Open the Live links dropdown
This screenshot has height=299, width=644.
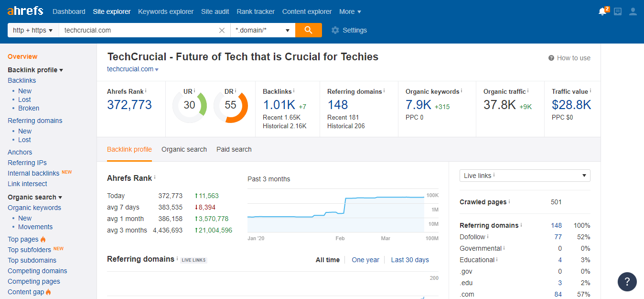[525, 176]
